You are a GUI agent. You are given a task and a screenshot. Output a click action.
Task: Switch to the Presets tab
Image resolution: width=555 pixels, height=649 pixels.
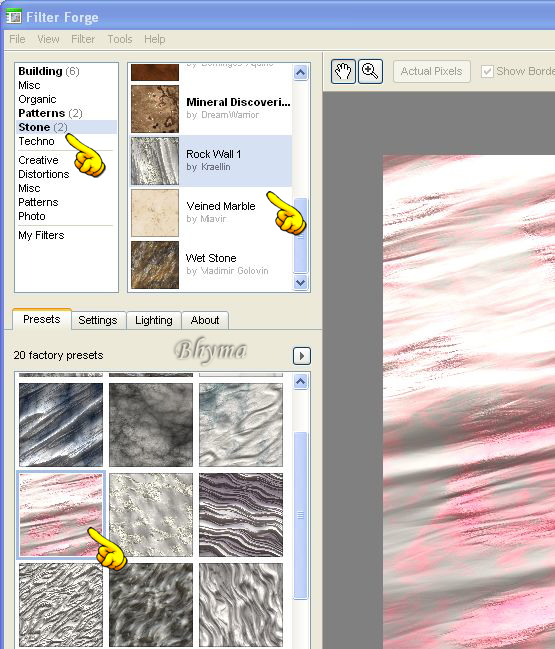(41, 319)
